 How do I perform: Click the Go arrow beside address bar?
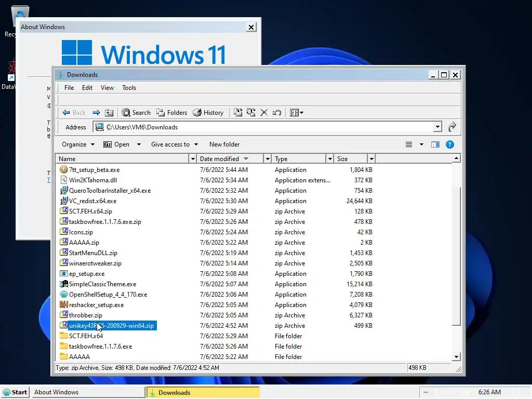click(x=452, y=127)
